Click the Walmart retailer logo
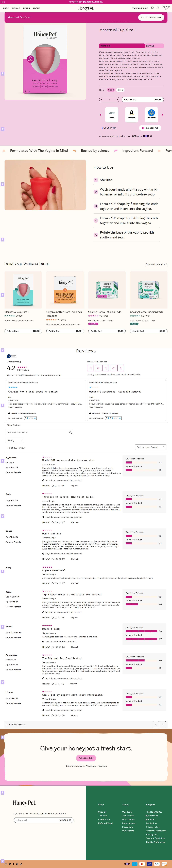Viewport: 172px width, 868px height. pyautogui.click(x=151, y=115)
